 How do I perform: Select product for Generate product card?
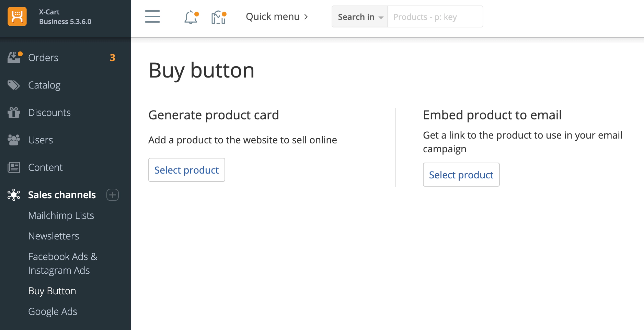tap(186, 170)
